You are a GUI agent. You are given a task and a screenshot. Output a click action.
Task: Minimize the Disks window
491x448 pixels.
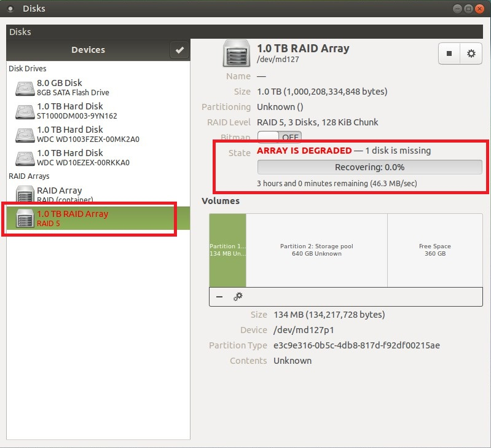[457, 9]
